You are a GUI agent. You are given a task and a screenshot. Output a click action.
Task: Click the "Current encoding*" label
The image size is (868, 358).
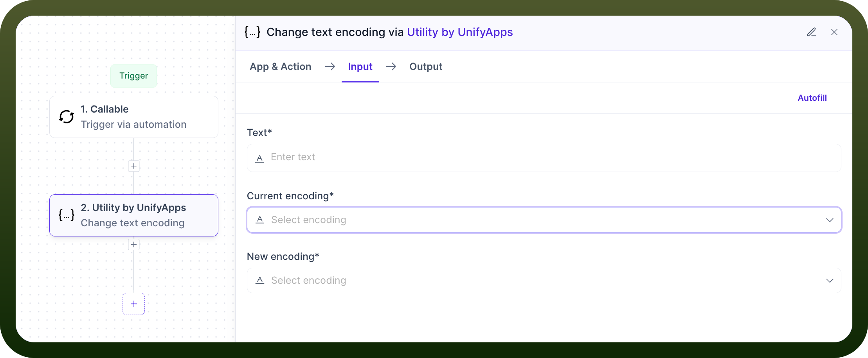(x=290, y=196)
